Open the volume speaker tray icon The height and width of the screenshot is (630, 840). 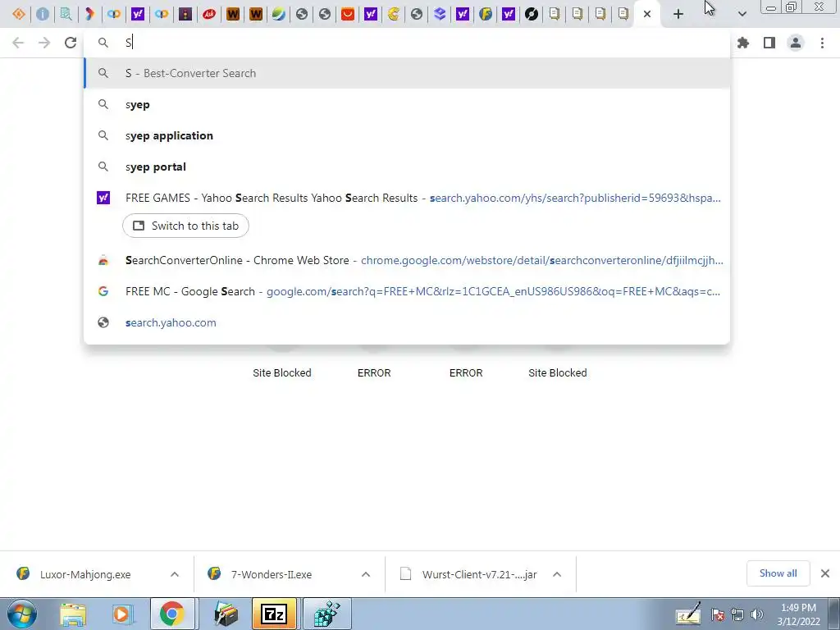757,615
